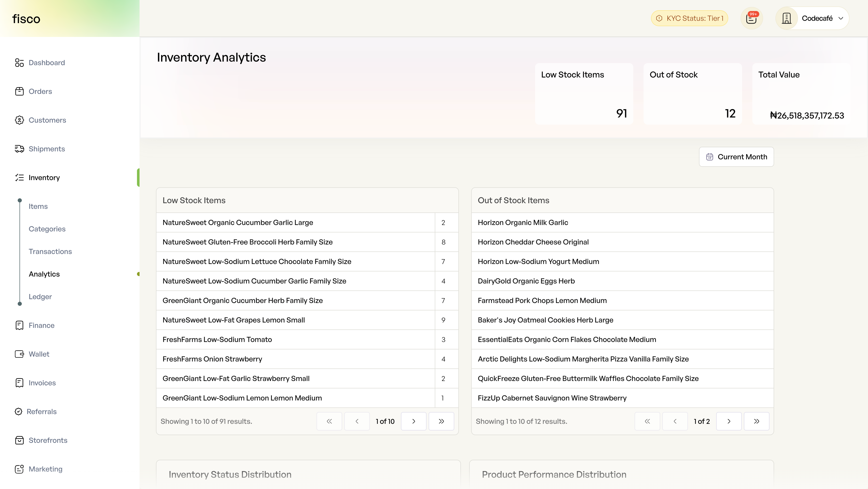868x489 pixels.
Task: Open the Shipments menu item
Action: click(46, 149)
